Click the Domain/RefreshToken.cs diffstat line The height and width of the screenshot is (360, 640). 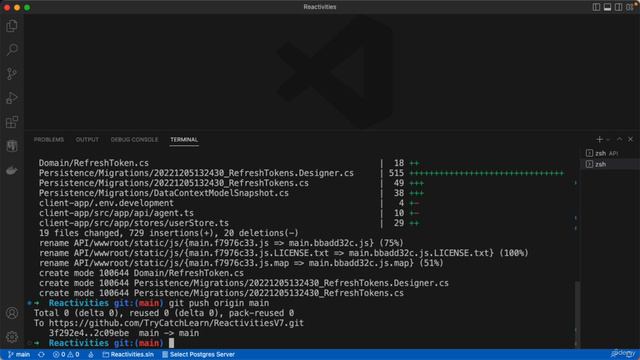93,163
